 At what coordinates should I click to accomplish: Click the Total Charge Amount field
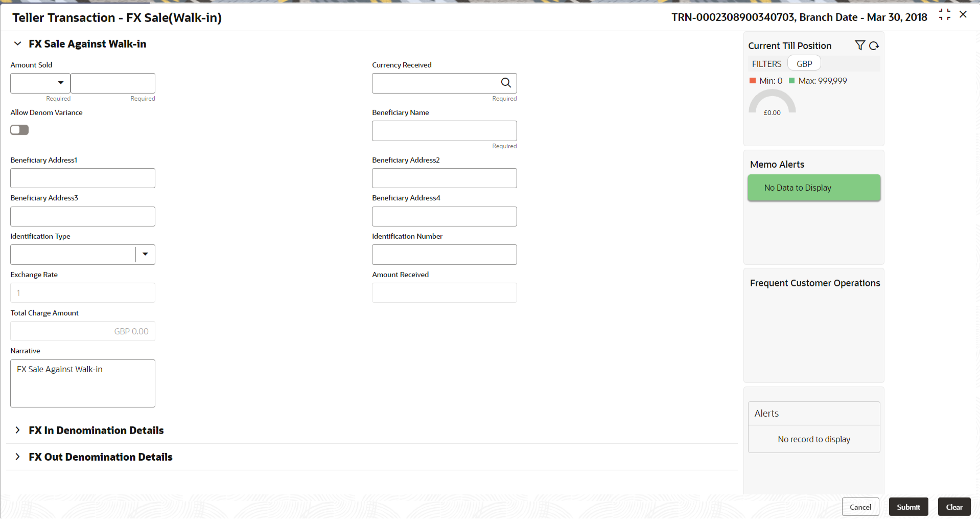click(83, 331)
